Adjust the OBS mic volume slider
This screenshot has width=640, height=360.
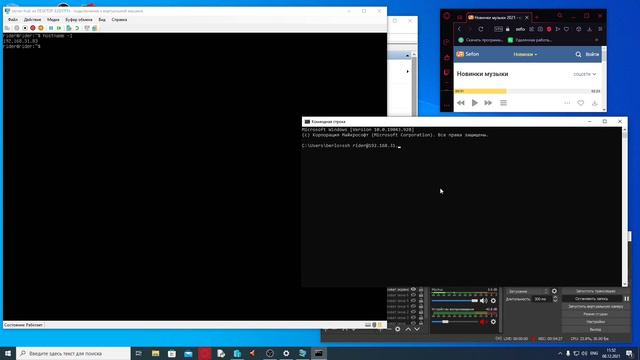coord(455,300)
